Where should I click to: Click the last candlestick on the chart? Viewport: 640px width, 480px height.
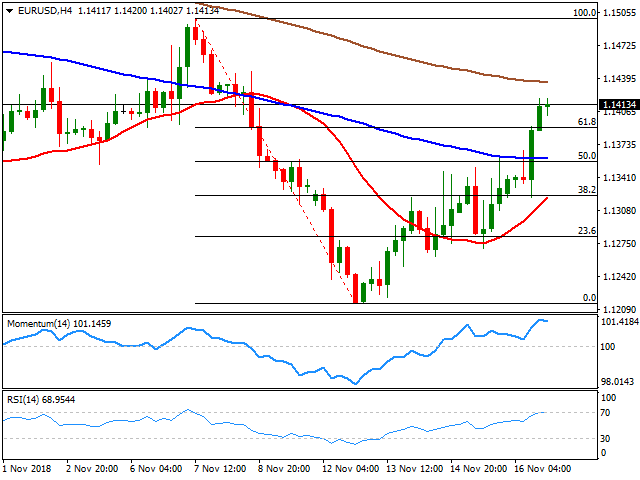(x=548, y=105)
